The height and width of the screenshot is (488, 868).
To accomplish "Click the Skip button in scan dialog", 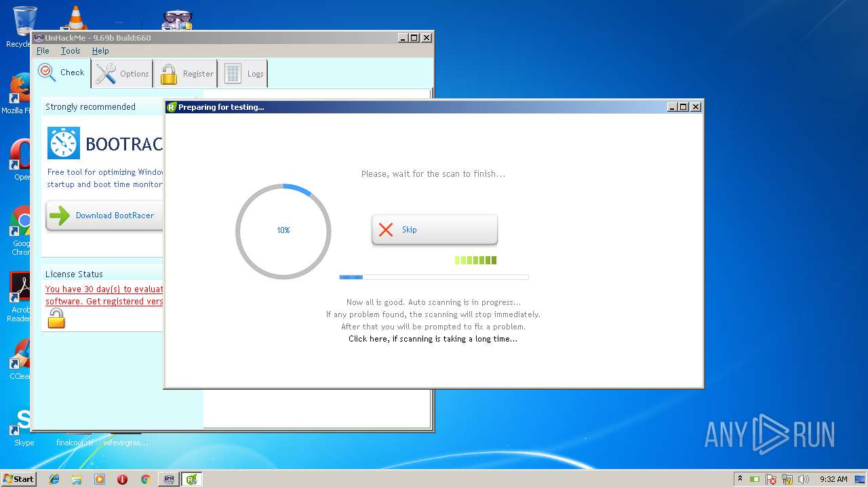I will pyautogui.click(x=435, y=230).
